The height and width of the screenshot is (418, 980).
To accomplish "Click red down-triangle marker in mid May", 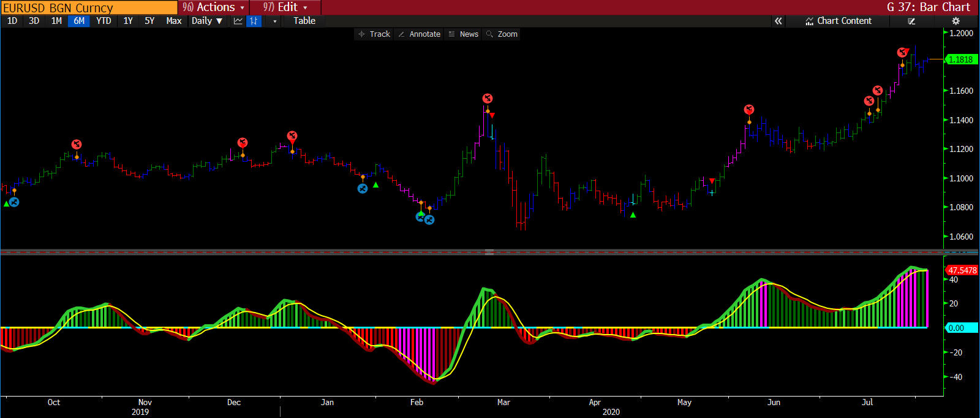I will click(712, 181).
